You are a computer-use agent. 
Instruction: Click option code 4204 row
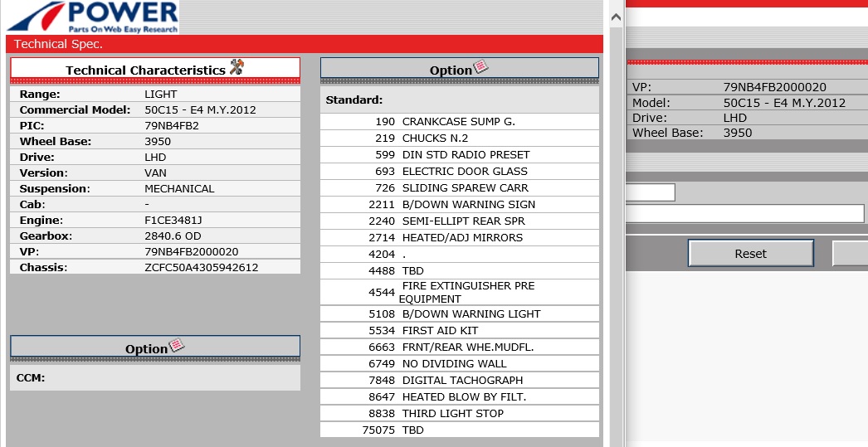pos(460,255)
